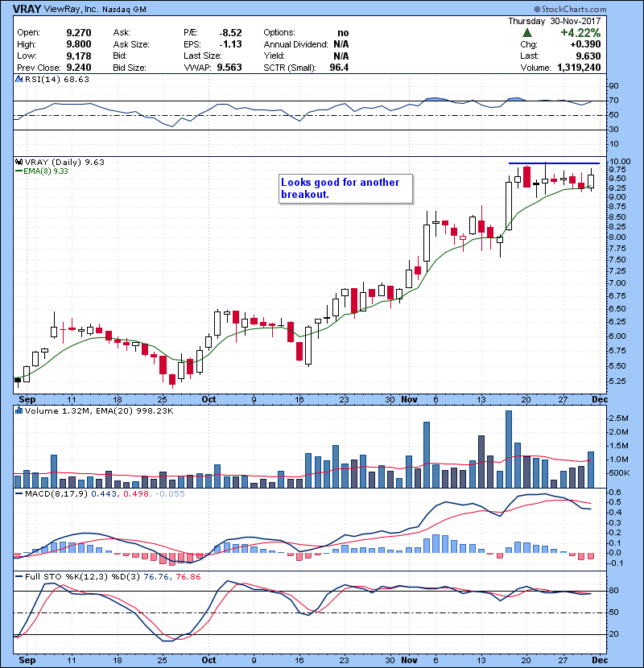Click the tallest volume bar in mid-November
The height and width of the screenshot is (668, 644).
pyautogui.click(x=509, y=449)
